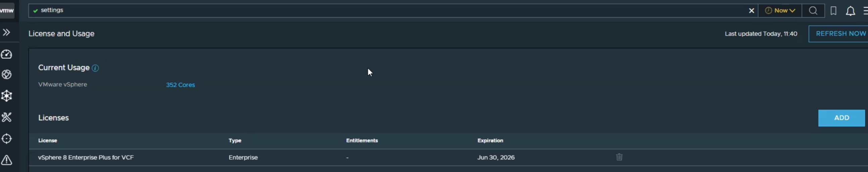This screenshot has height=172, width=868.
Task: Open the dashboard gauge icon in sidebar
Action: 6,54
